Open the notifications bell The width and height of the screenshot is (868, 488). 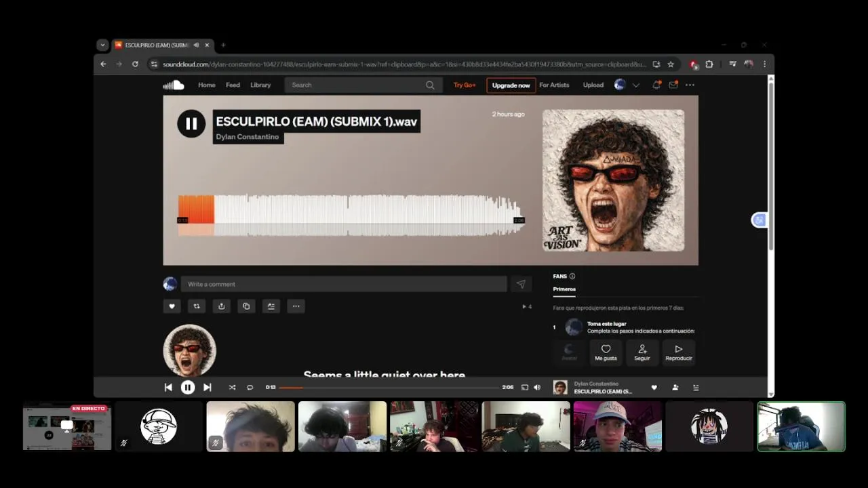coord(656,85)
